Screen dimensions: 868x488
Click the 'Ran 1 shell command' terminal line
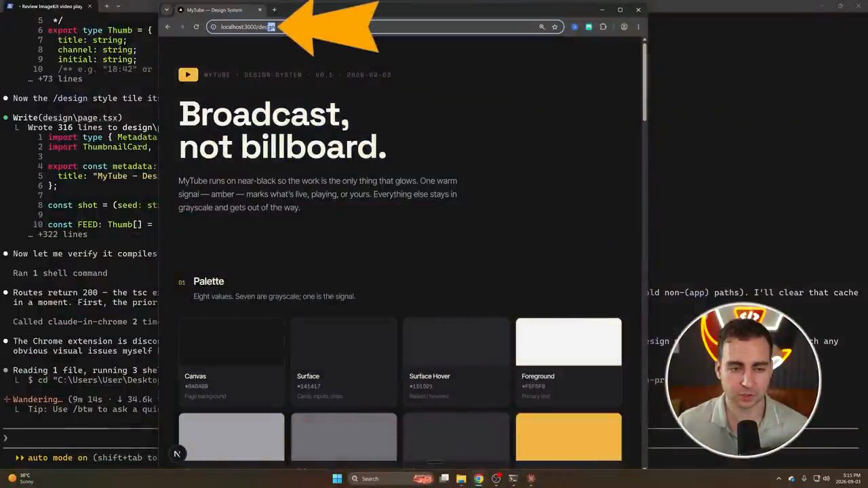tap(60, 273)
